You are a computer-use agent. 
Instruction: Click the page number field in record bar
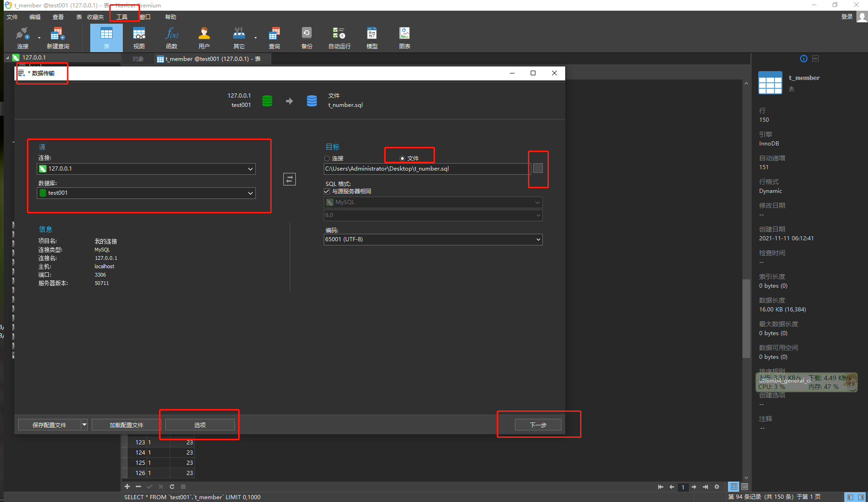tap(683, 487)
